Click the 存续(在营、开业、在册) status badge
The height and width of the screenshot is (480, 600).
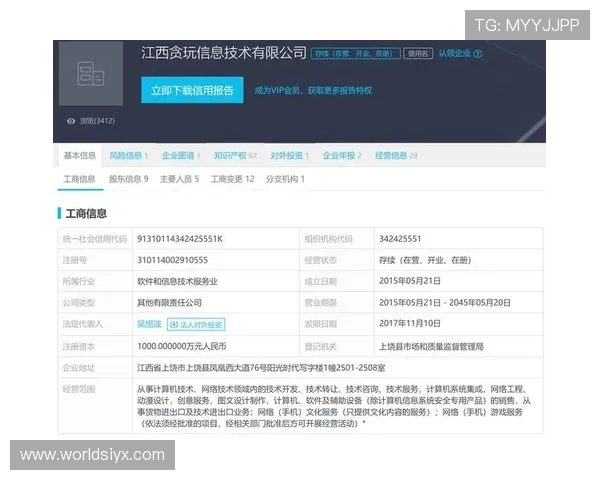[355, 54]
